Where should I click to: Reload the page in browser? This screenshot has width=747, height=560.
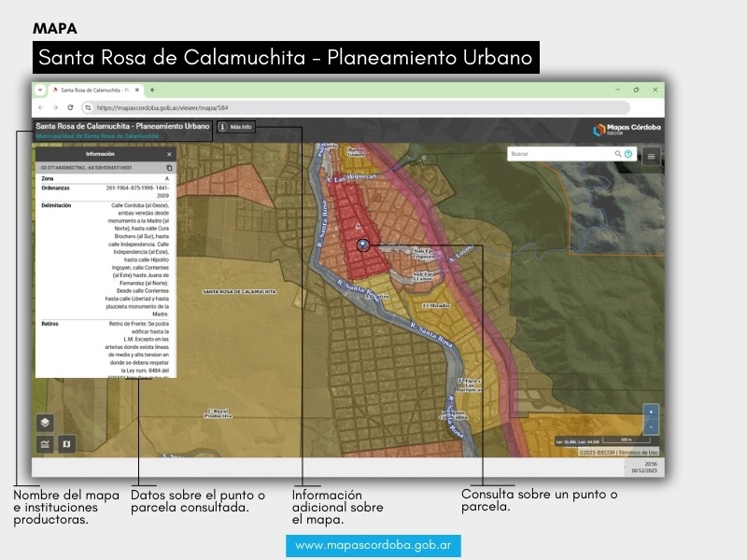pyautogui.click(x=70, y=107)
